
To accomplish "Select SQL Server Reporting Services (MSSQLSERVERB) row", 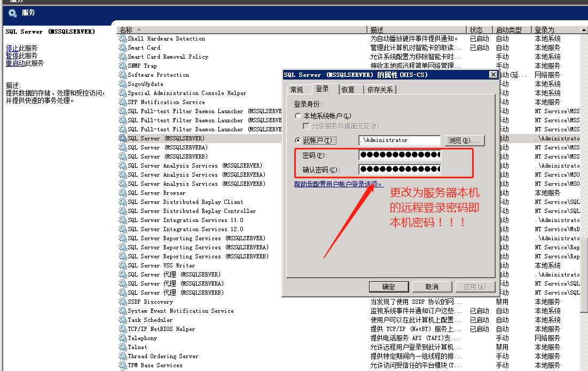I will pos(199,256).
